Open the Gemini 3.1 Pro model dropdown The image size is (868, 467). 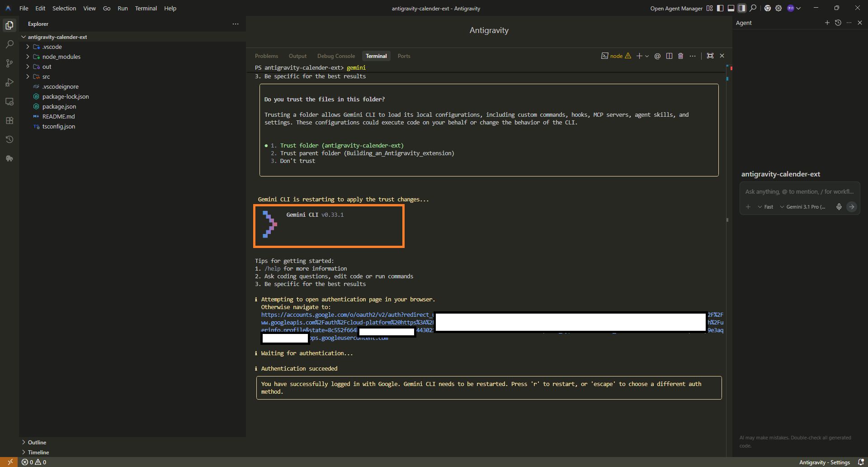point(803,207)
